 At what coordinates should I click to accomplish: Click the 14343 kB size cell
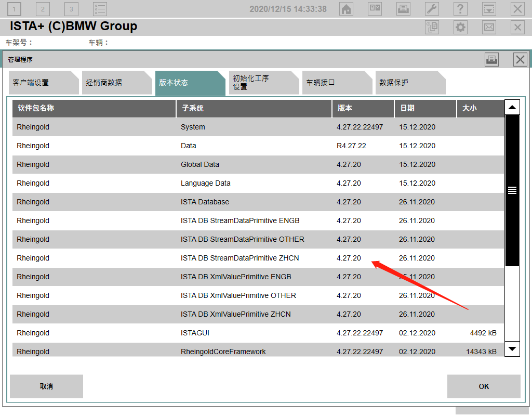click(481, 352)
